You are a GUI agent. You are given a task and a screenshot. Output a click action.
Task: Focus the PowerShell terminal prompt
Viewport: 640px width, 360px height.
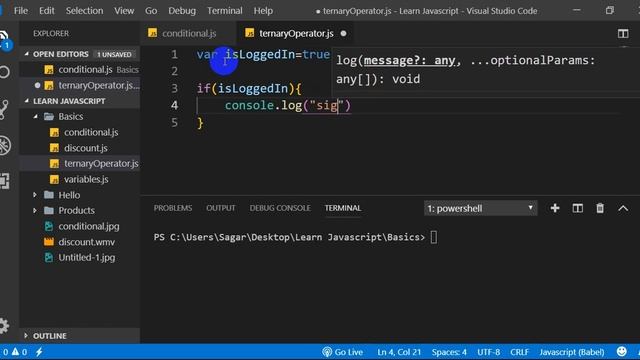[433, 238]
